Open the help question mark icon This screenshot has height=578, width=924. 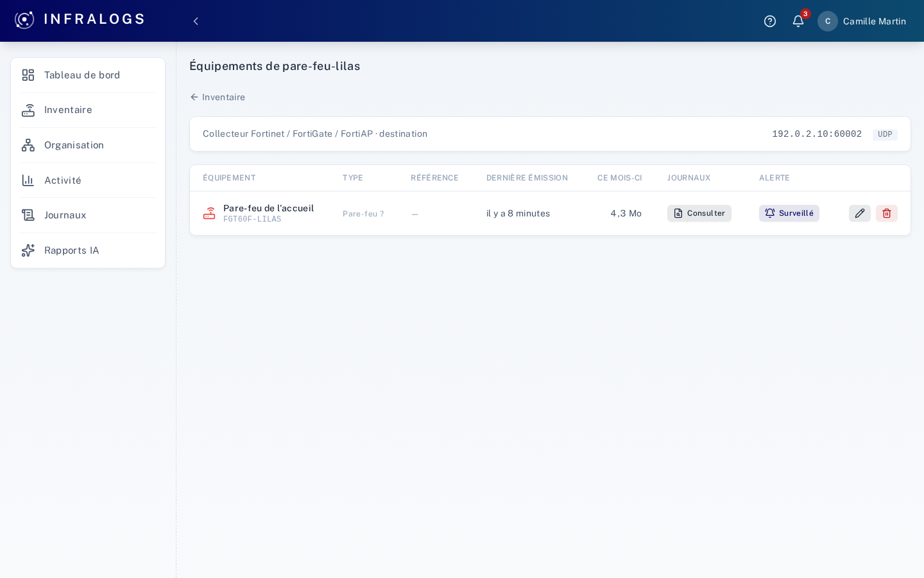pos(770,21)
